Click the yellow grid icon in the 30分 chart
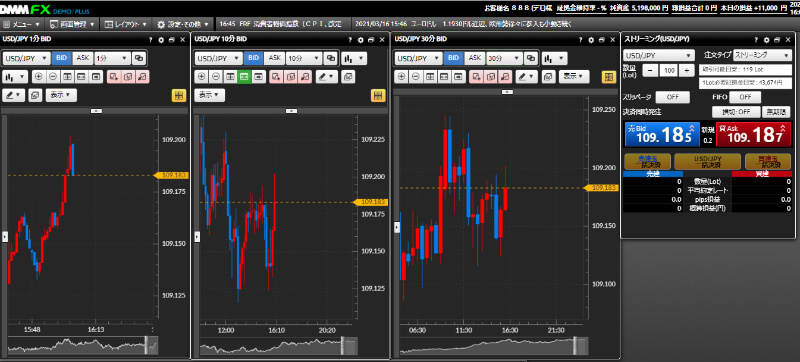Viewport: 800px width, 362px height. click(x=609, y=77)
